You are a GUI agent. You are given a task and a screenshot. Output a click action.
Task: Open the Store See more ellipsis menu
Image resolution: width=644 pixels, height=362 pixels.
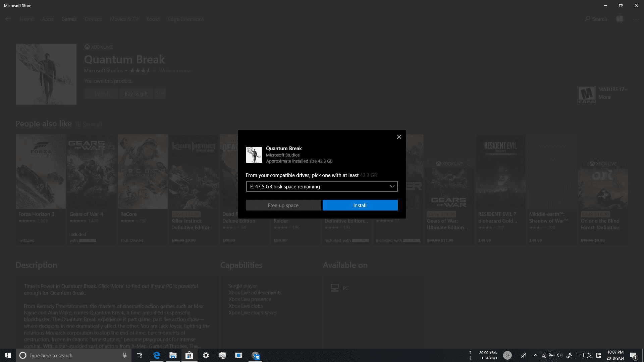(x=636, y=19)
